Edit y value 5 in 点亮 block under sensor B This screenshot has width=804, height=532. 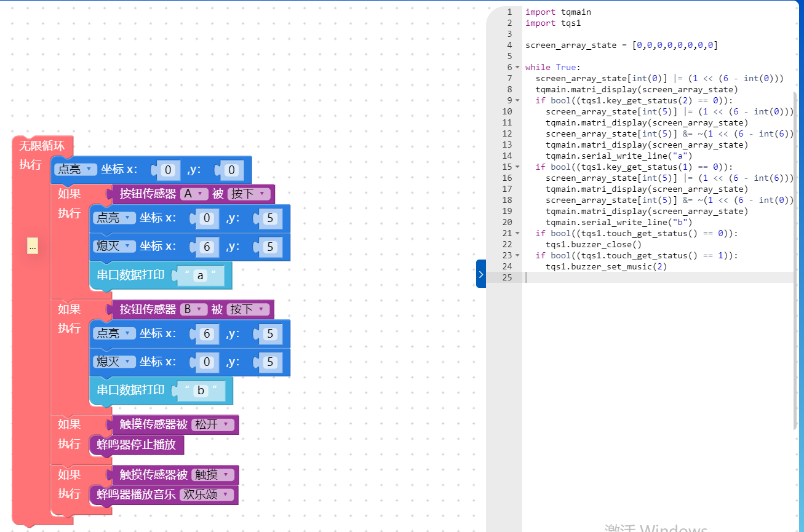click(x=271, y=333)
